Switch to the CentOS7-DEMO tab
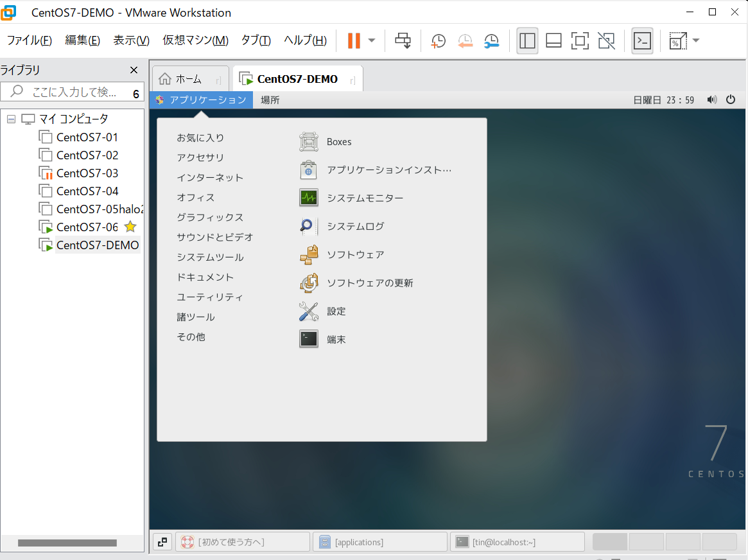This screenshot has height=560, width=748. tap(298, 79)
